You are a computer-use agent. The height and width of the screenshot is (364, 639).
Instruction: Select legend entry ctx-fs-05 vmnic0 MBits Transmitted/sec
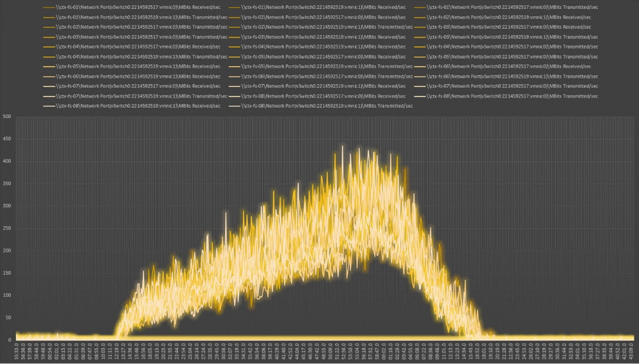(x=506, y=57)
